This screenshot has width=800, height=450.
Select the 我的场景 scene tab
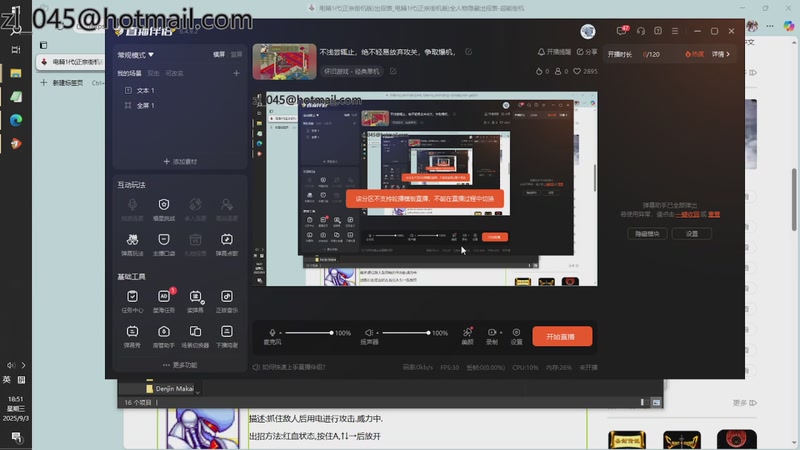129,73
